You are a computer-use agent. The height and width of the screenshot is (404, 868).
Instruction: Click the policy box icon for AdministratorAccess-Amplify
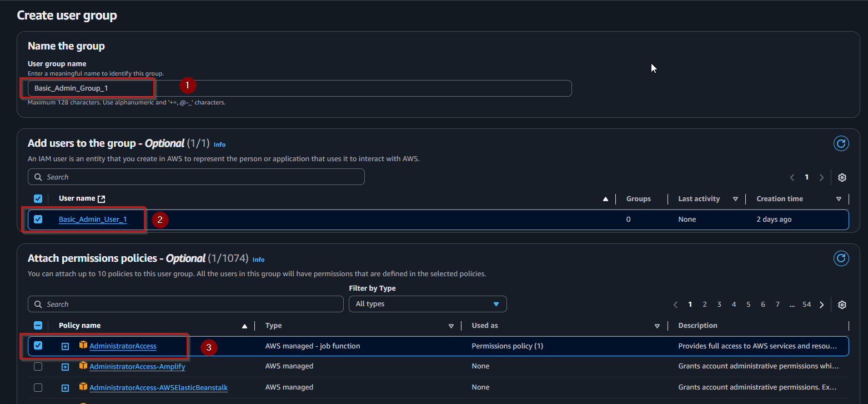click(x=83, y=366)
